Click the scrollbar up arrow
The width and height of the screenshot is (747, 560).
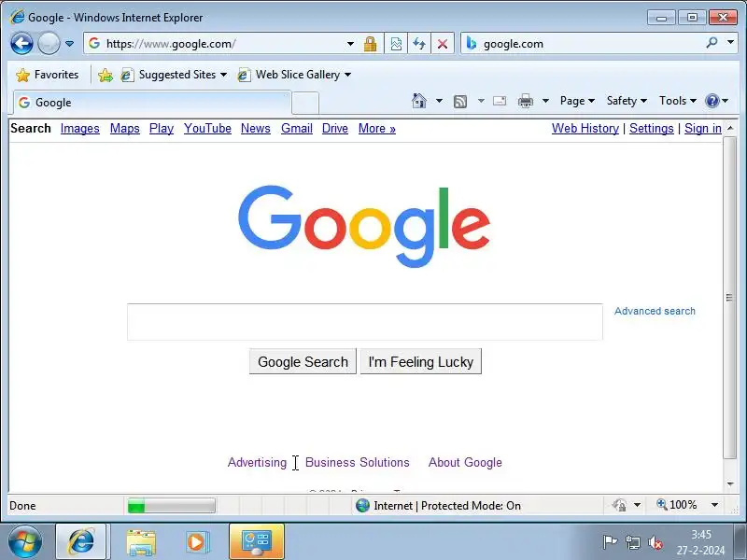click(x=730, y=128)
